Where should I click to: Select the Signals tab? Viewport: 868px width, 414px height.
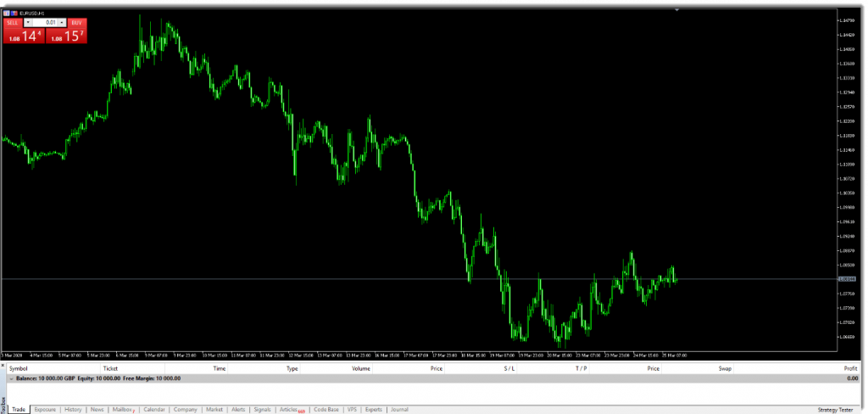[x=263, y=410]
